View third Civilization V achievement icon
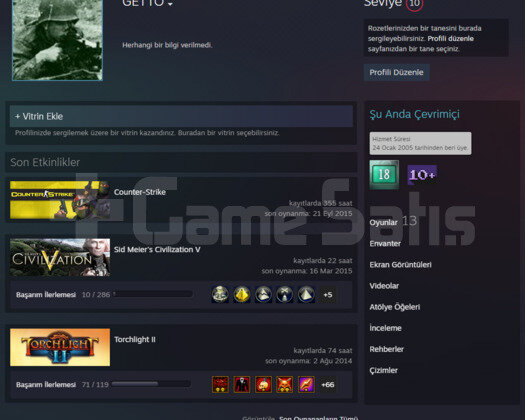Image resolution: width=525 pixels, height=420 pixels. 264,294
